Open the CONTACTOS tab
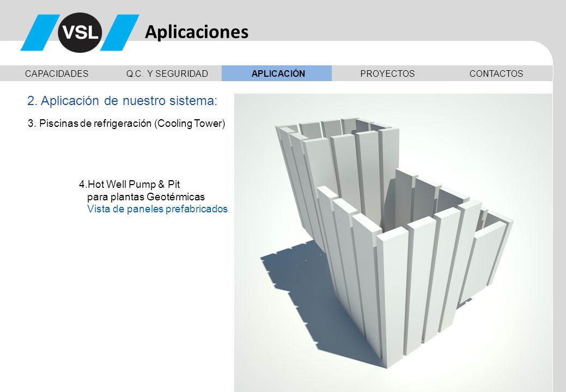This screenshot has height=392, width=566. (x=496, y=73)
